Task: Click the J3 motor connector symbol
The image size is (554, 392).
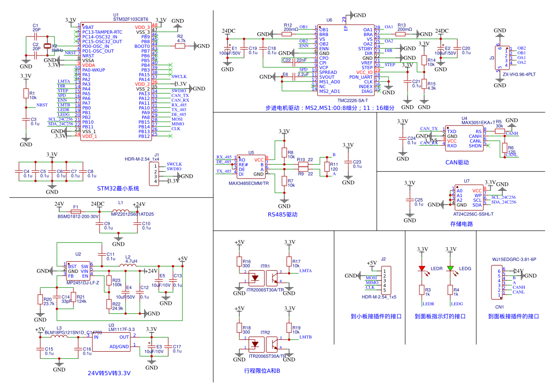Action: 502,59
